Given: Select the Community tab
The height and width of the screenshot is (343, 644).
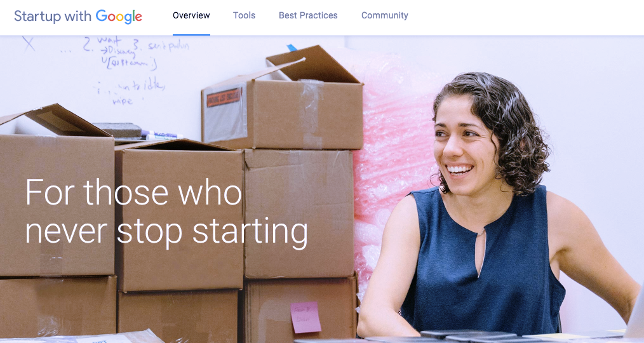Looking at the screenshot, I should point(385,16).
